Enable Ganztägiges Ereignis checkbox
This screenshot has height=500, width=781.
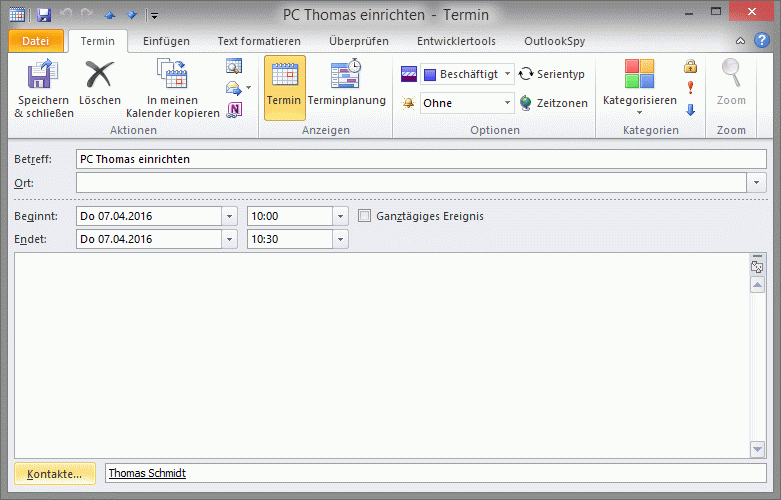tap(365, 216)
